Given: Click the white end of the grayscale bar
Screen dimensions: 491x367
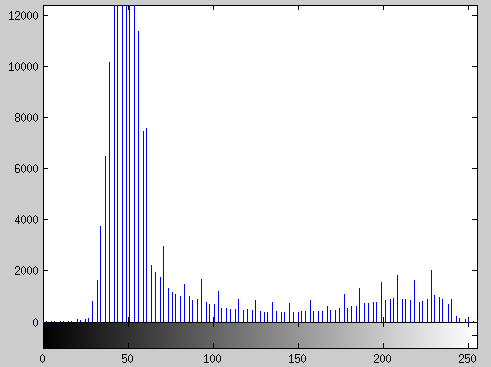Looking at the screenshot, I should pyautogui.click(x=472, y=335).
